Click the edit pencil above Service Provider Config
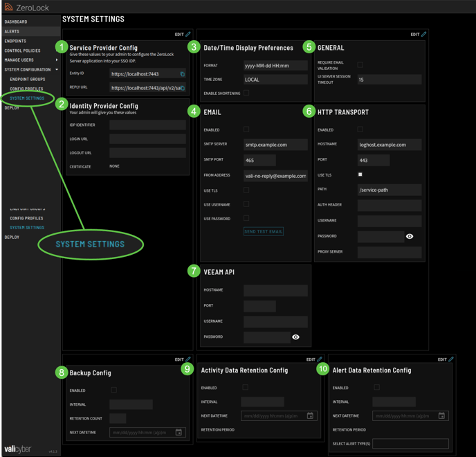The image size is (476, 457). [x=188, y=34]
